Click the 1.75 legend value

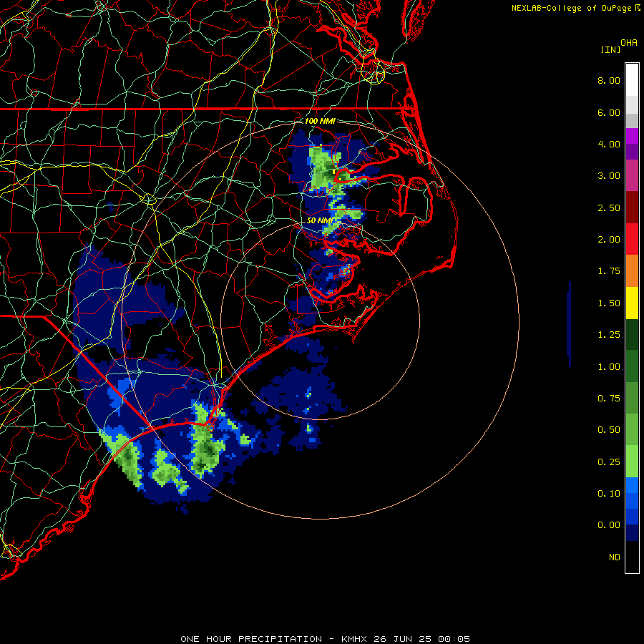(609, 271)
